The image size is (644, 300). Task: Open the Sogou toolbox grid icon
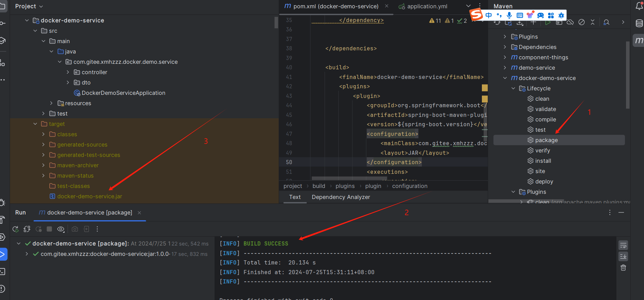[x=551, y=15]
